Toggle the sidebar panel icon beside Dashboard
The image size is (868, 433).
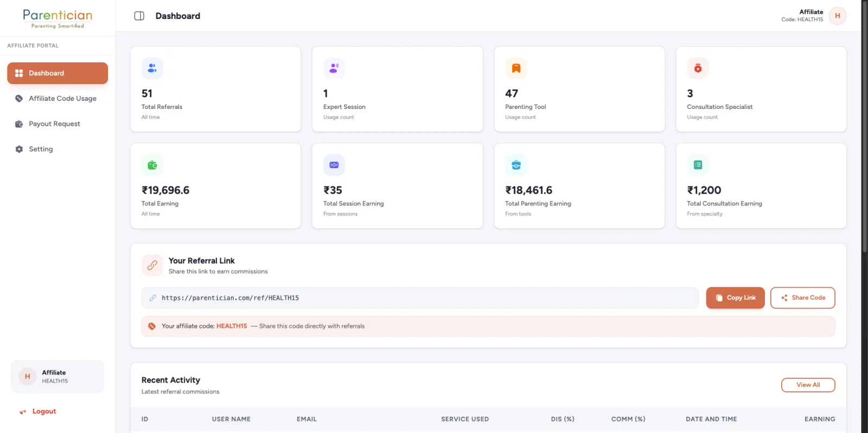139,16
